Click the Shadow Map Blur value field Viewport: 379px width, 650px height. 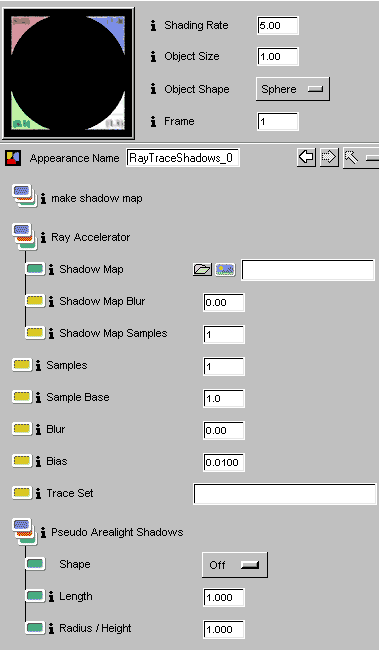click(224, 302)
